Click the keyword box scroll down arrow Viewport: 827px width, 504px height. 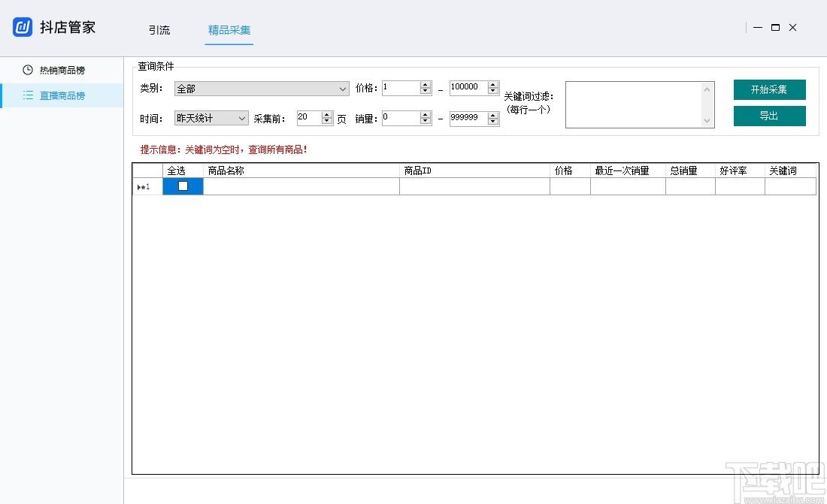coord(707,121)
